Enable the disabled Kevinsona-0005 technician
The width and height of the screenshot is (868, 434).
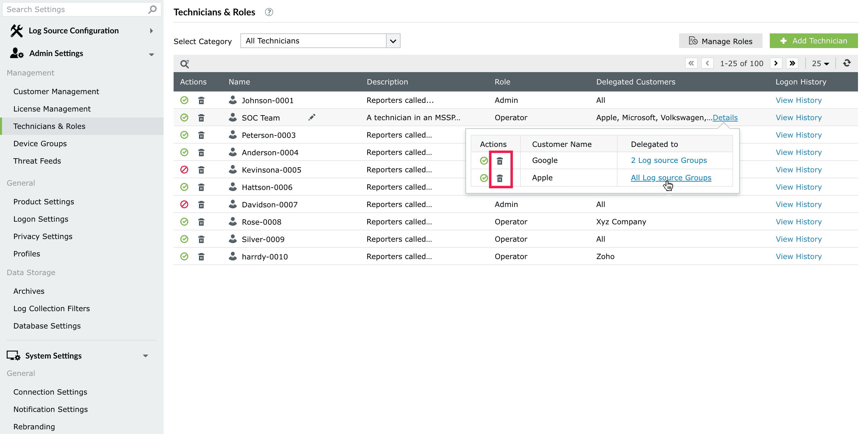tap(184, 170)
